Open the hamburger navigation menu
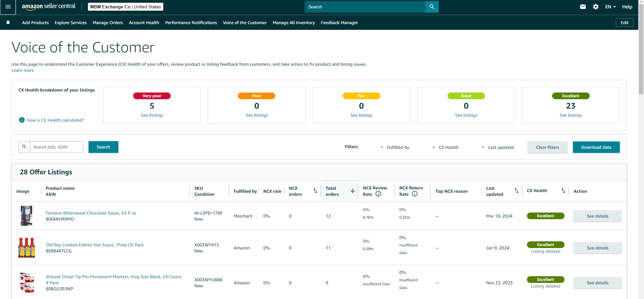The height and width of the screenshot is (299, 644). tap(8, 7)
